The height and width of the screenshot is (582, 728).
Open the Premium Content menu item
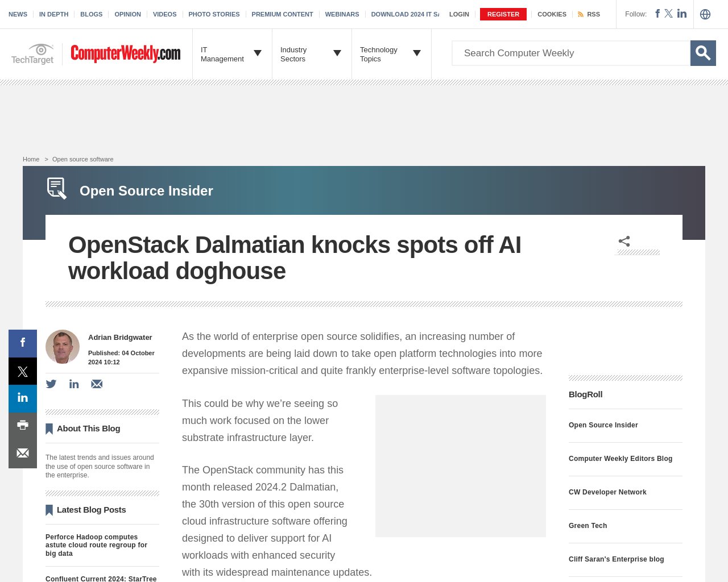coord(282,14)
